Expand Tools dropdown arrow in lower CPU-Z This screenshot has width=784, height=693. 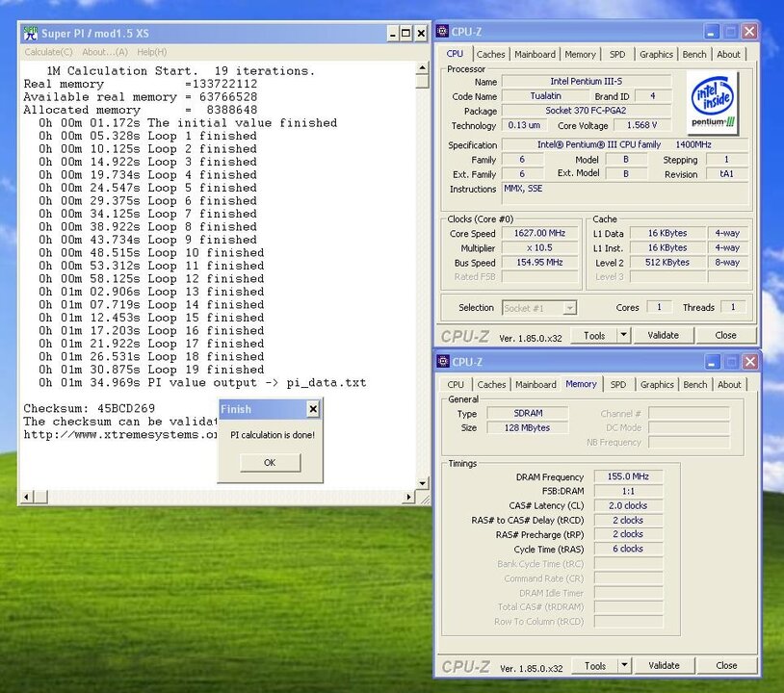(625, 665)
